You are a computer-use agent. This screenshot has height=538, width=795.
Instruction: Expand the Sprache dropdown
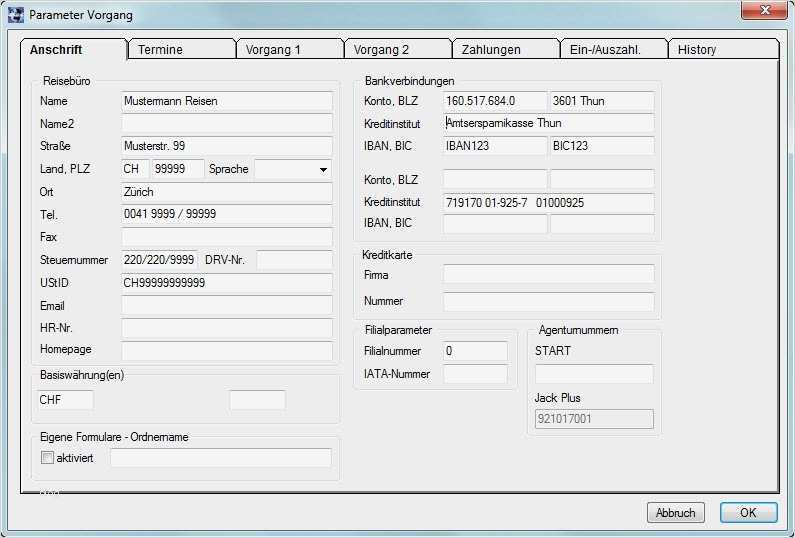(323, 169)
